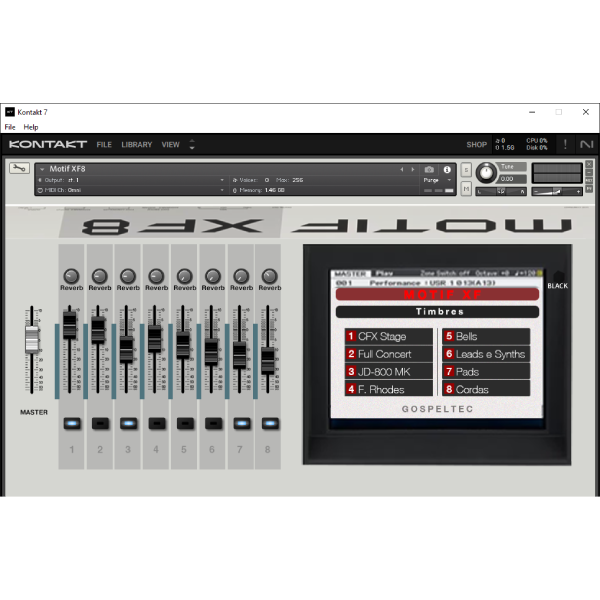Image resolution: width=600 pixels, height=600 pixels.
Task: Open the LIBRARY header tab
Action: 137,145
